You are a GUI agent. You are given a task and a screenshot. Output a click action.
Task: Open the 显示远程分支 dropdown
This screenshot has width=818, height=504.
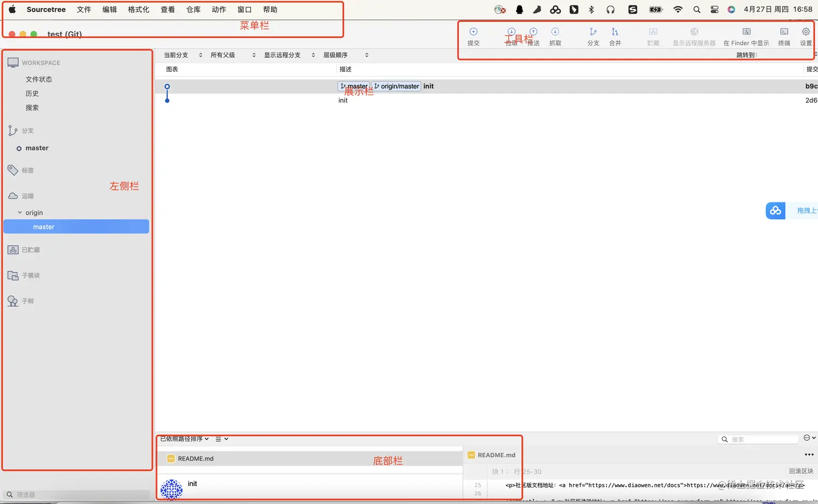(289, 55)
